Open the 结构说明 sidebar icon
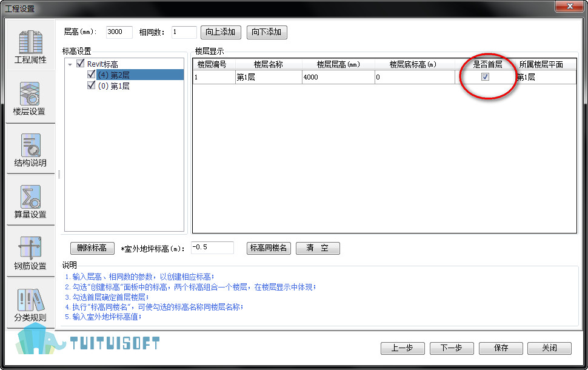Screen dimensions: 588x370 [x=30, y=149]
